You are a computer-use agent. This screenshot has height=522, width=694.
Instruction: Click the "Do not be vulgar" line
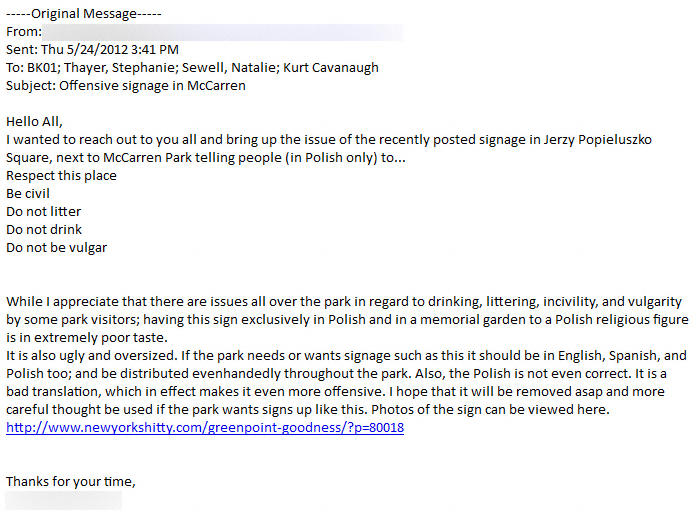[x=56, y=248]
